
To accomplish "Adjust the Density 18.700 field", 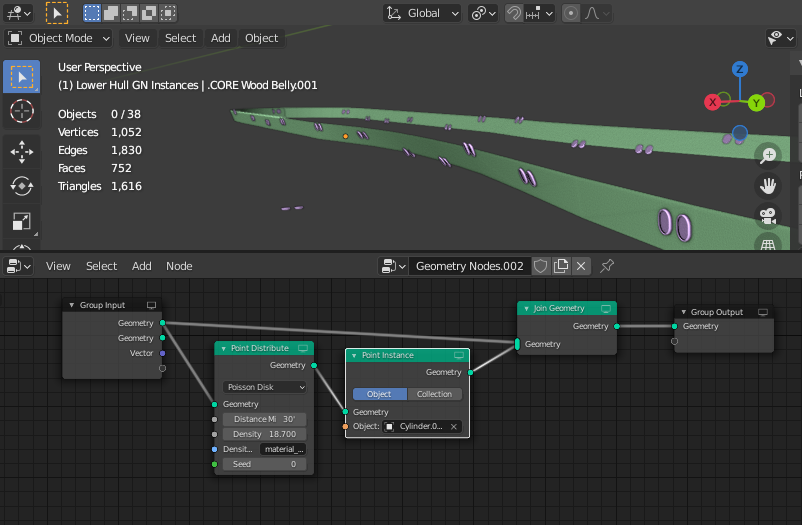I will [264, 434].
